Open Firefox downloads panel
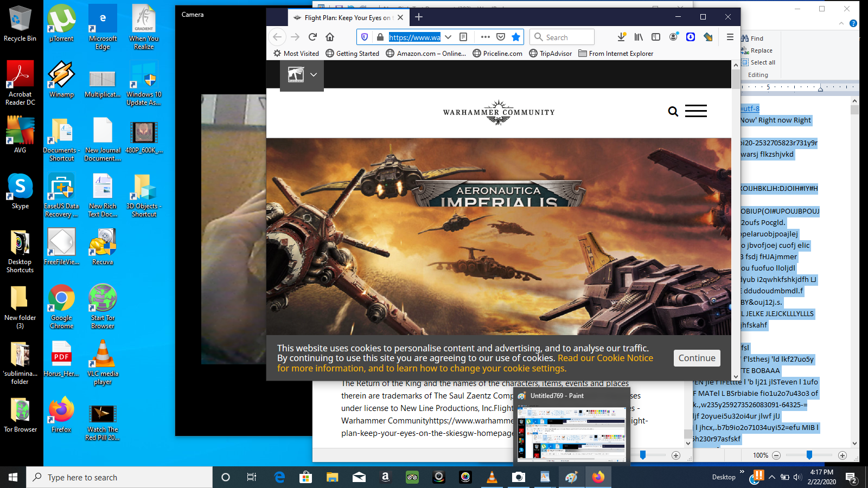The height and width of the screenshot is (488, 868). tap(621, 37)
